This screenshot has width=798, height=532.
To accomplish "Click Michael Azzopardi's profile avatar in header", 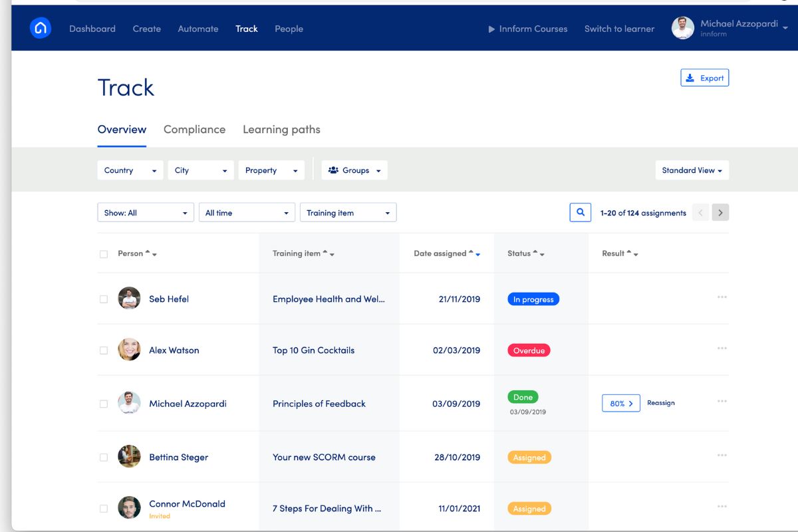I will pyautogui.click(x=683, y=28).
